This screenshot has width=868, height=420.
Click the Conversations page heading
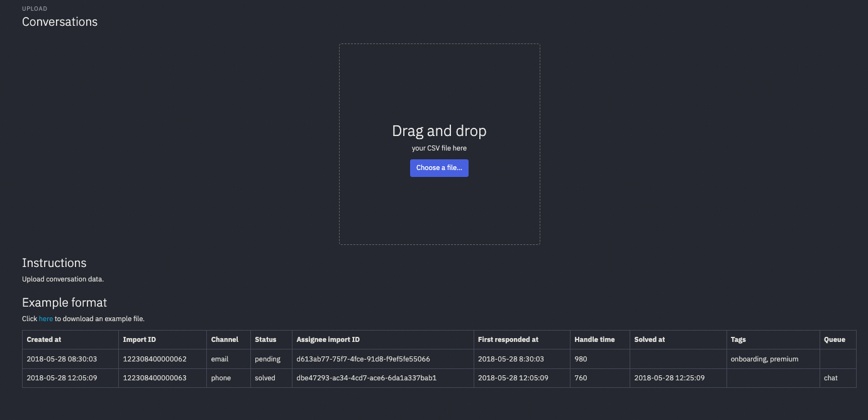point(60,22)
